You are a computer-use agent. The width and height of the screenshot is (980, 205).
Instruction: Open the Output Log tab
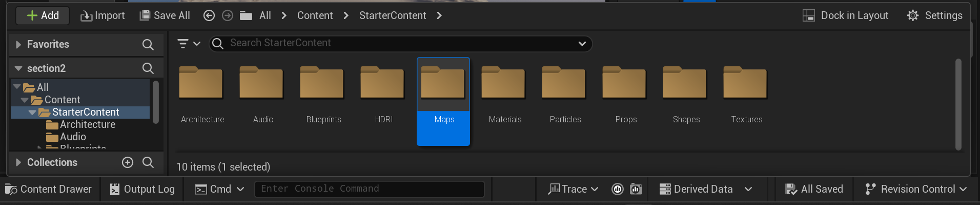[x=142, y=189]
